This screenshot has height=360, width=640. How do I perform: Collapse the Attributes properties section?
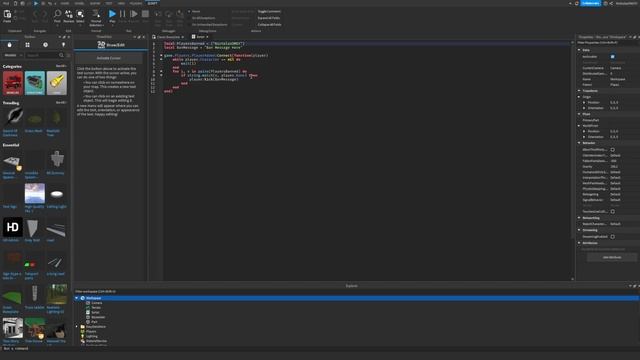tap(579, 243)
